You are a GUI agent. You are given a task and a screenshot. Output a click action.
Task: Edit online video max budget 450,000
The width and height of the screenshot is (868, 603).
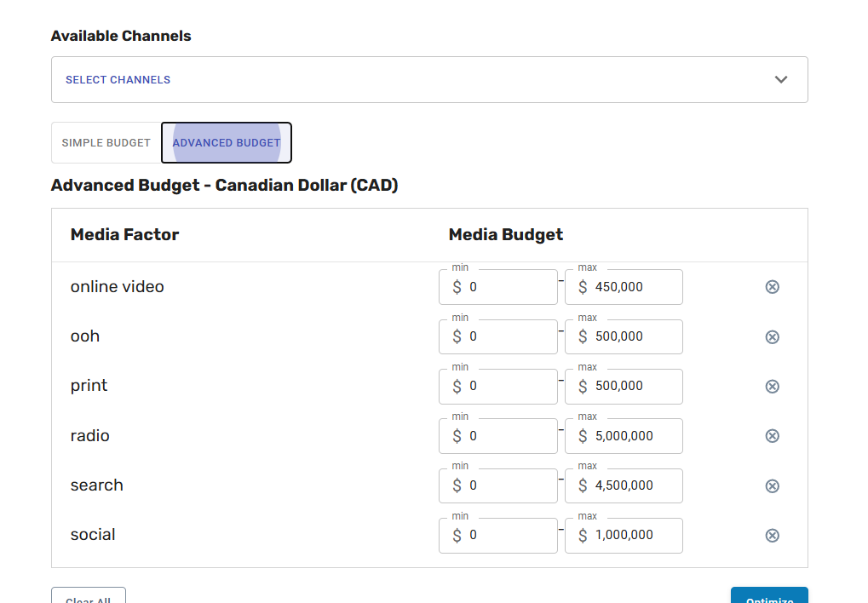624,287
